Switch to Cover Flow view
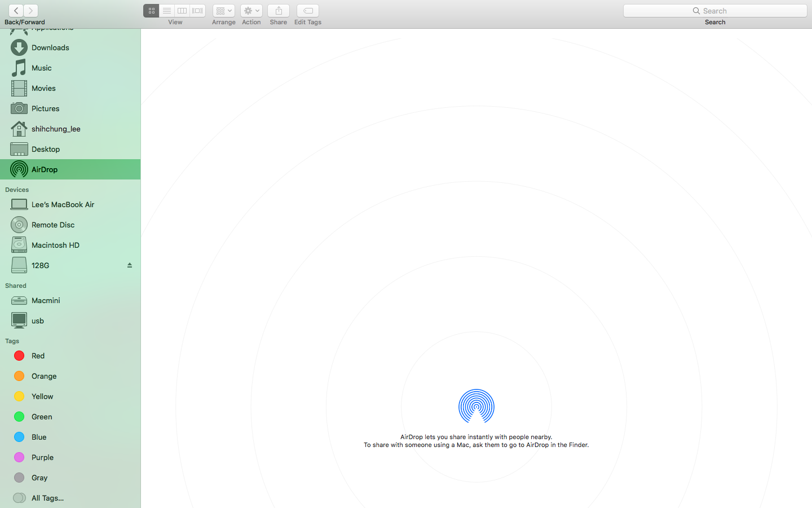This screenshot has height=508, width=812. point(197,10)
